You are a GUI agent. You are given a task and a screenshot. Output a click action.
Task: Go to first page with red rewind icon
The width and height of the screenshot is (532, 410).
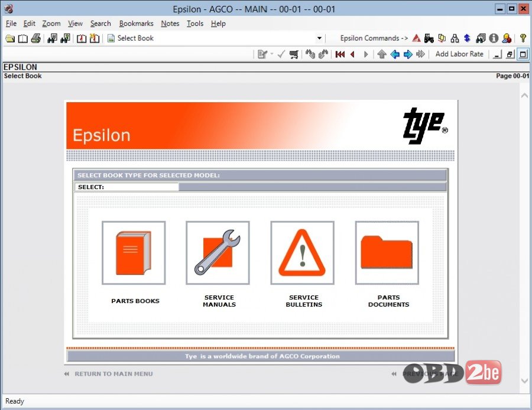(340, 54)
